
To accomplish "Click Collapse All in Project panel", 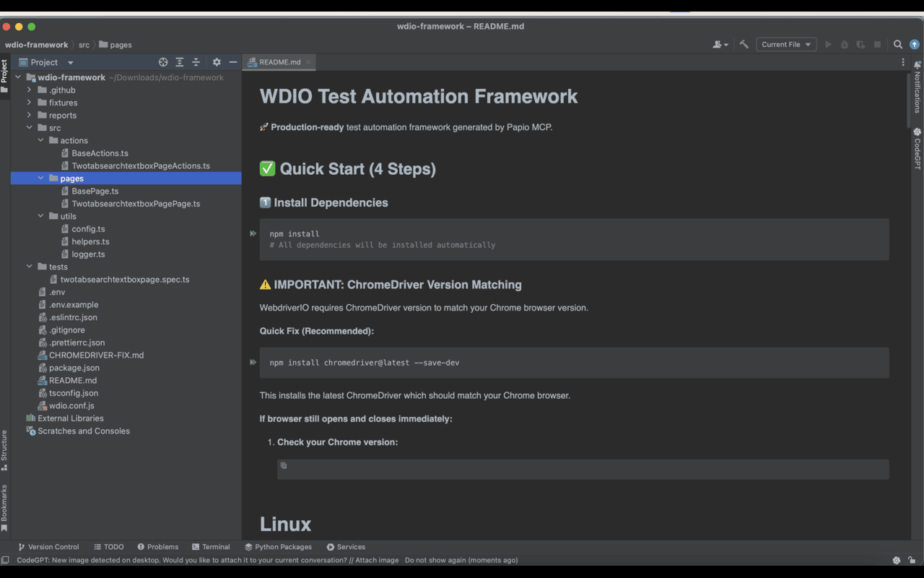I will tap(196, 62).
